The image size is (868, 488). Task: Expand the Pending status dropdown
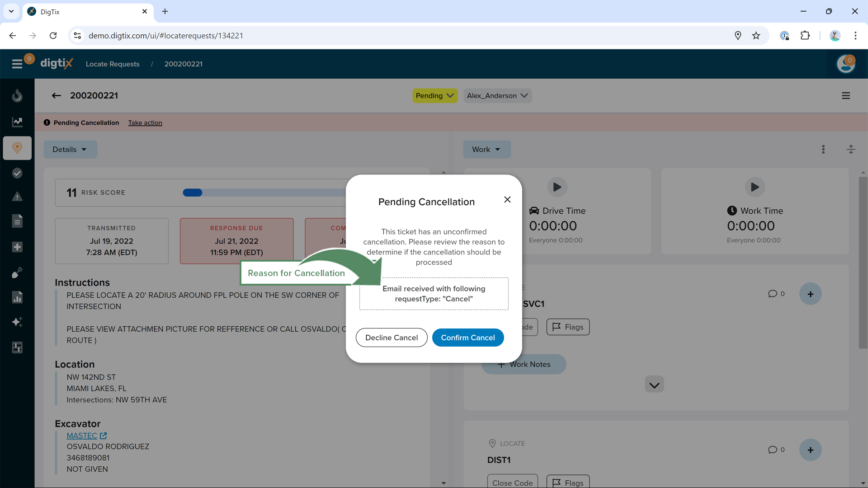pos(434,96)
